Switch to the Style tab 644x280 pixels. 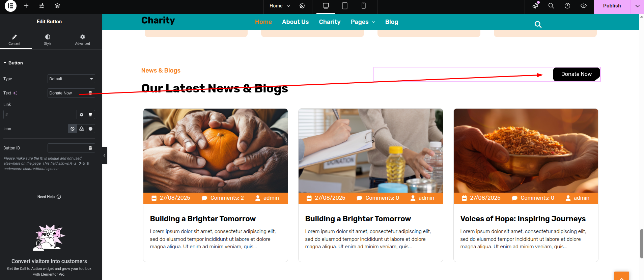pos(48,39)
